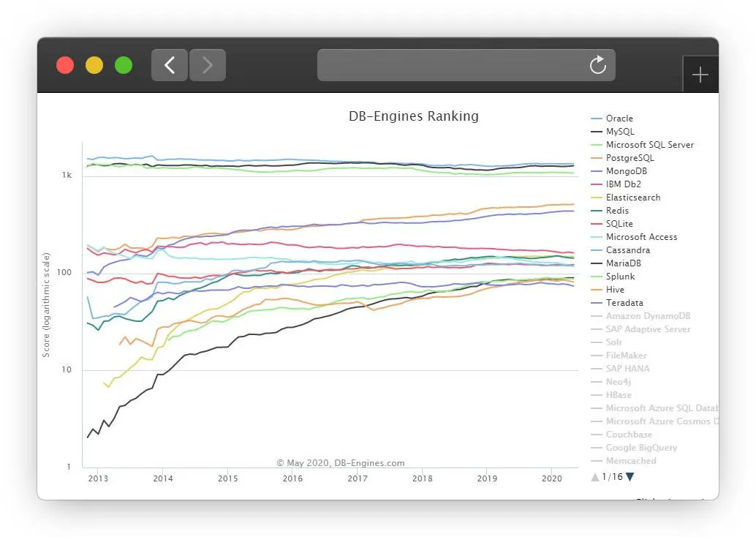This screenshot has height=537, width=756.
Task: Toggle the MariaDB legend entry
Action: coord(616,263)
